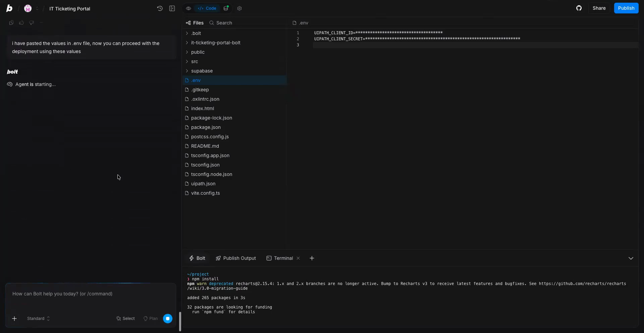
Task: Collapse the terminal panel chevron
Action: [631, 258]
